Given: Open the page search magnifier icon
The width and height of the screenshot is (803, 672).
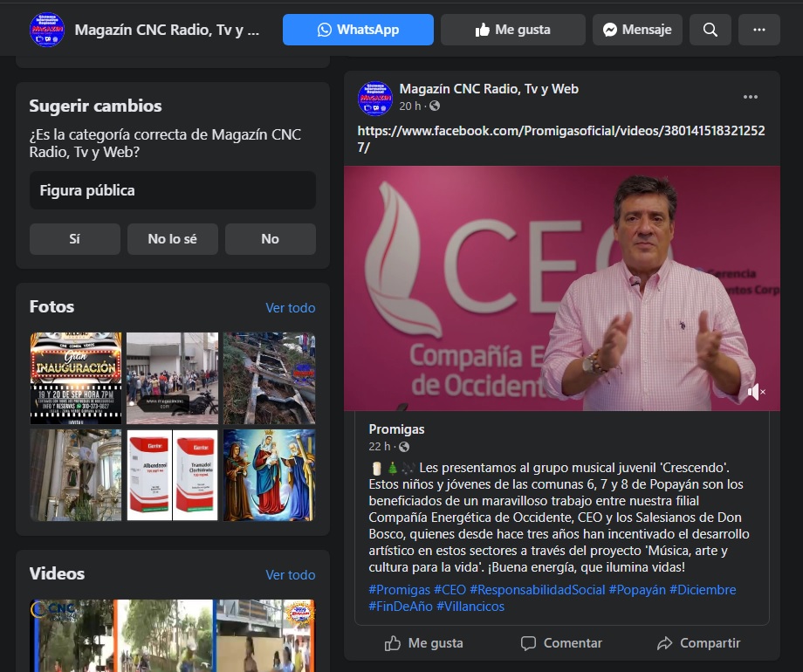Looking at the screenshot, I should [710, 30].
